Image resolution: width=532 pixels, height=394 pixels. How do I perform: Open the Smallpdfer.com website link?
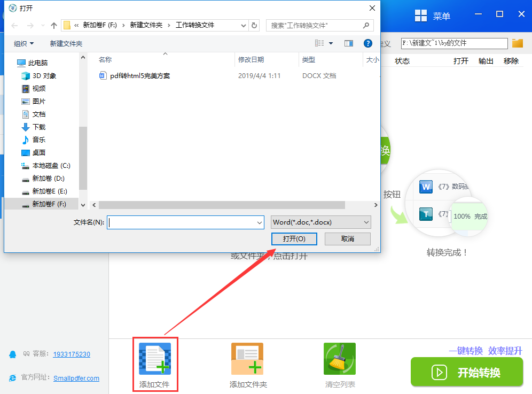76,378
